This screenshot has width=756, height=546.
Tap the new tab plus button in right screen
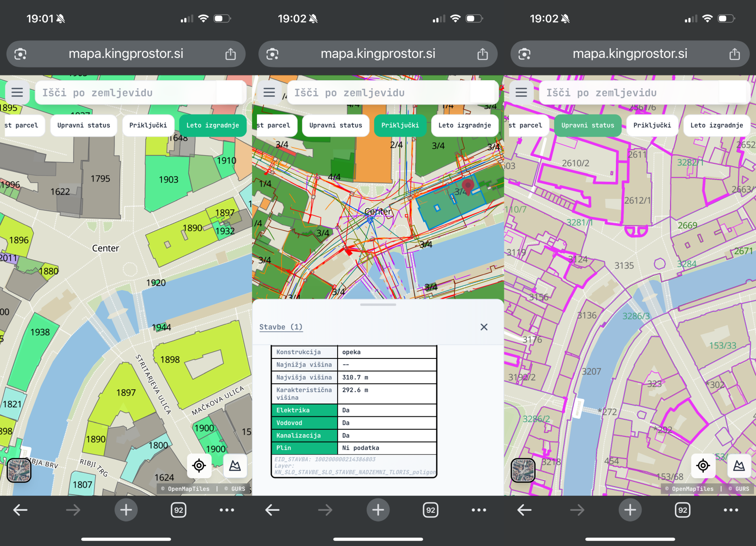tap(630, 510)
